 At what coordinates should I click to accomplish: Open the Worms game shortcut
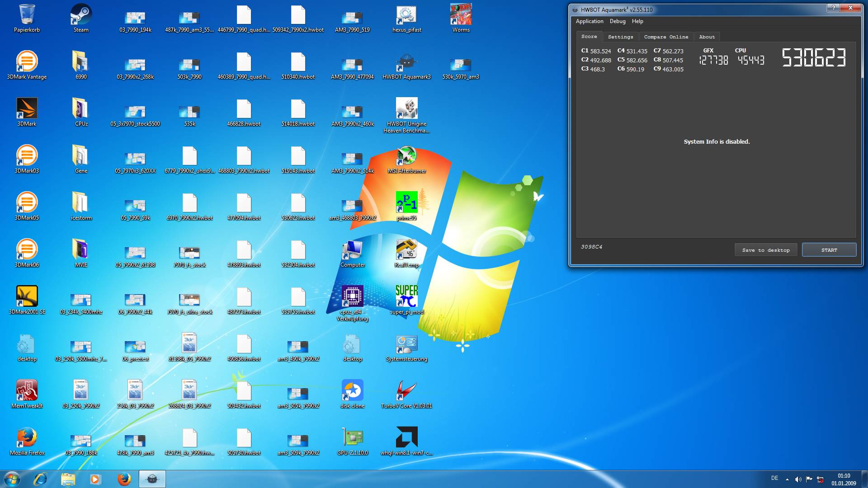[461, 18]
